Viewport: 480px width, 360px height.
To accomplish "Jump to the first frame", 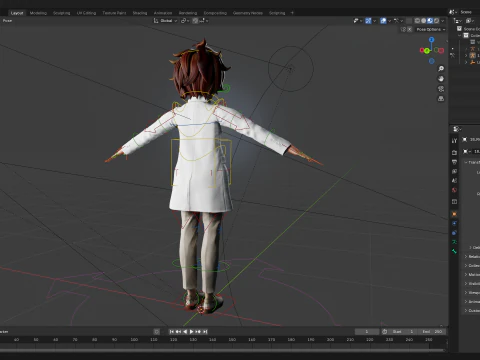I will [x=171, y=332].
